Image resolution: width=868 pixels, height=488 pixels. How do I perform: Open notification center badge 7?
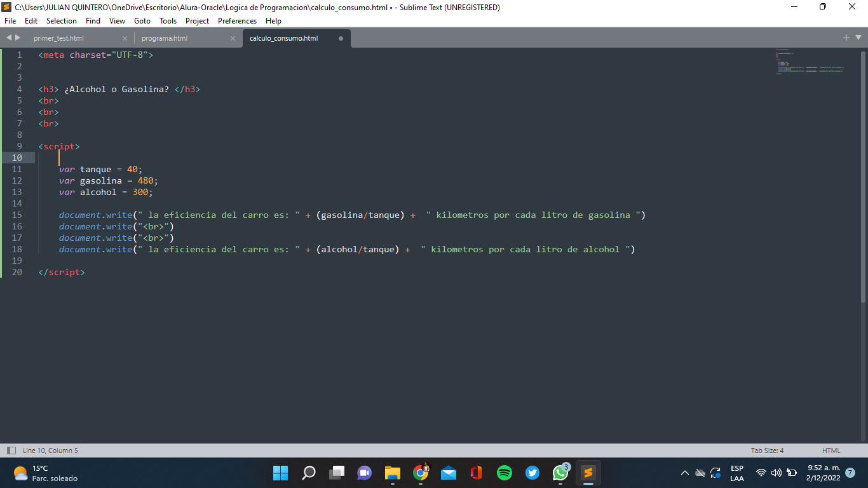[x=850, y=473]
